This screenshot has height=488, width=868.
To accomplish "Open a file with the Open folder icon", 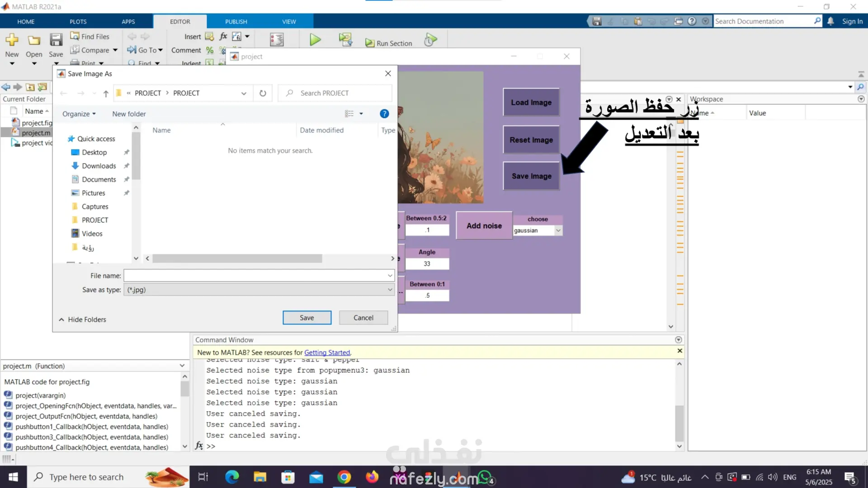I will pos(34,40).
